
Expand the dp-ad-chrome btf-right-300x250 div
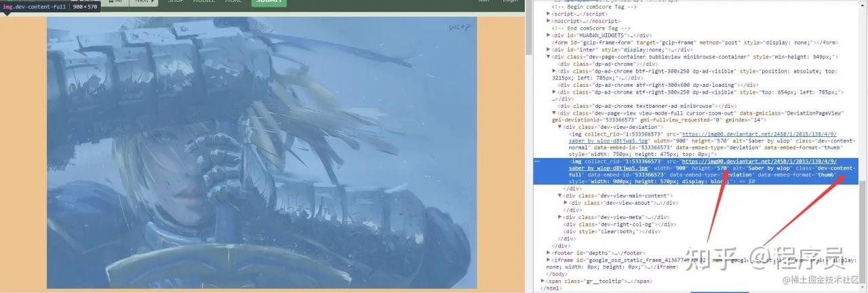click(555, 71)
